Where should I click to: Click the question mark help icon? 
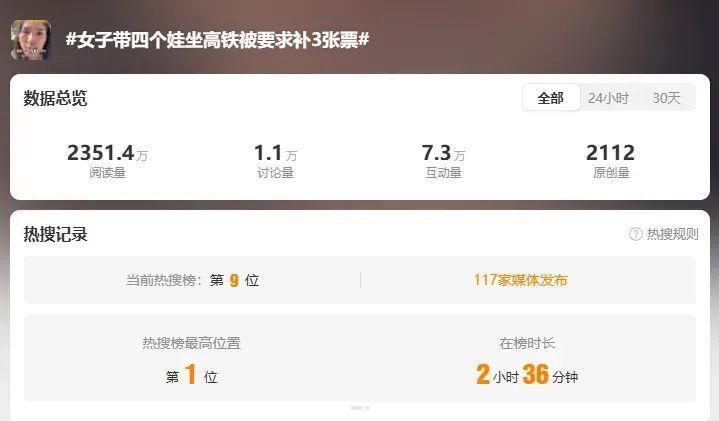(x=636, y=234)
